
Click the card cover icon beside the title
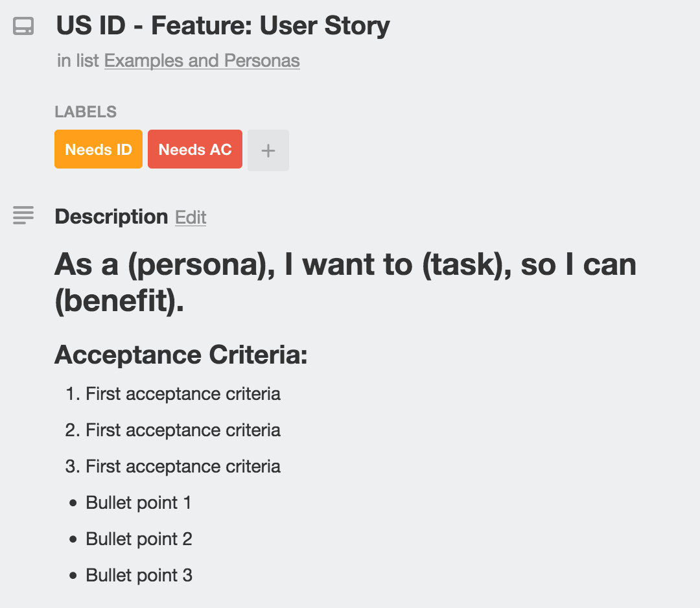pyautogui.click(x=23, y=27)
